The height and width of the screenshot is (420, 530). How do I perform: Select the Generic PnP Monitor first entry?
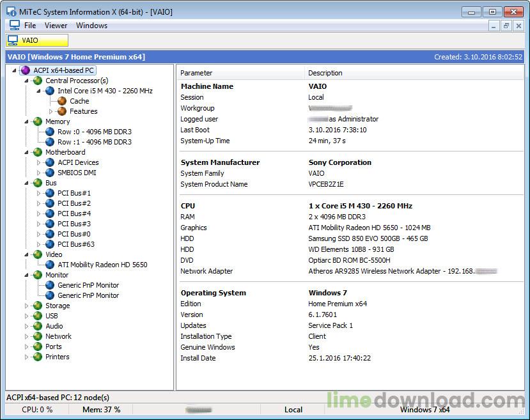pyautogui.click(x=88, y=285)
